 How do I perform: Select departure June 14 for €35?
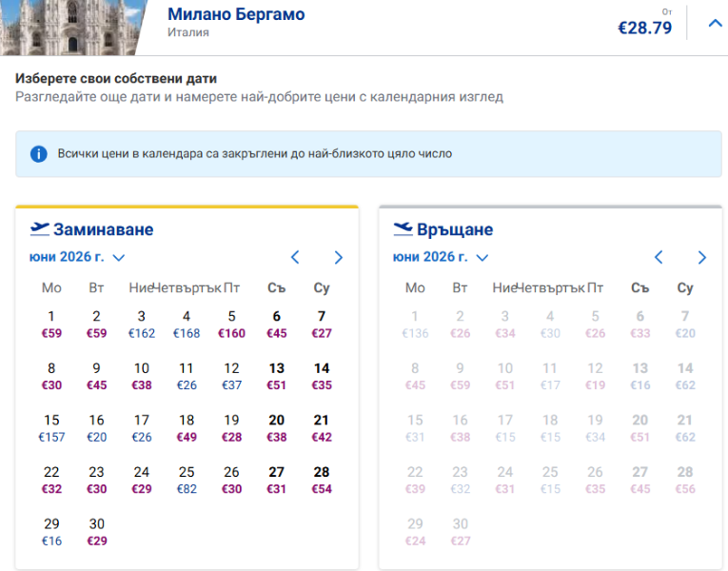point(322,377)
